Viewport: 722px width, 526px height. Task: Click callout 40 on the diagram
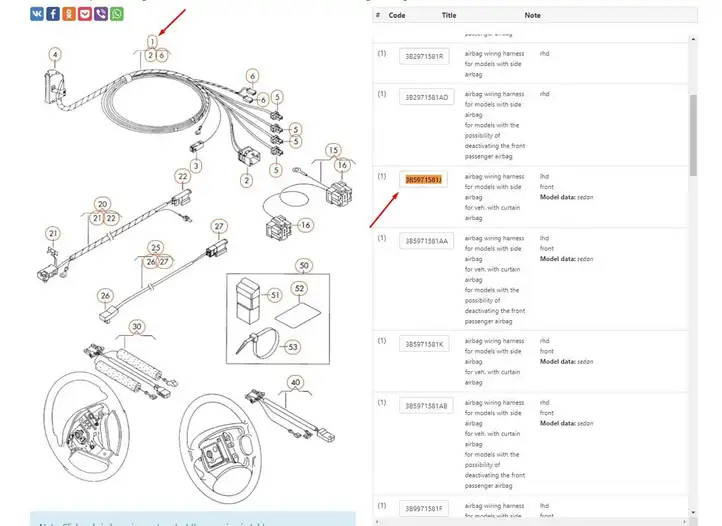click(294, 382)
